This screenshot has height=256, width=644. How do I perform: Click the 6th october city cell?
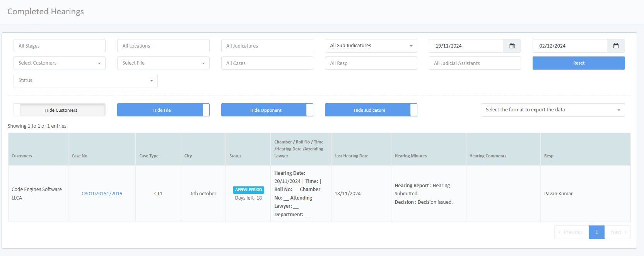203,194
